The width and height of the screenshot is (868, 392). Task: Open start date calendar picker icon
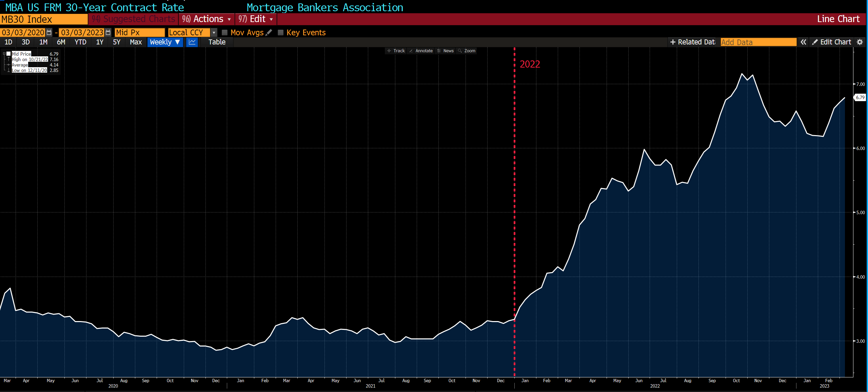pos(49,33)
